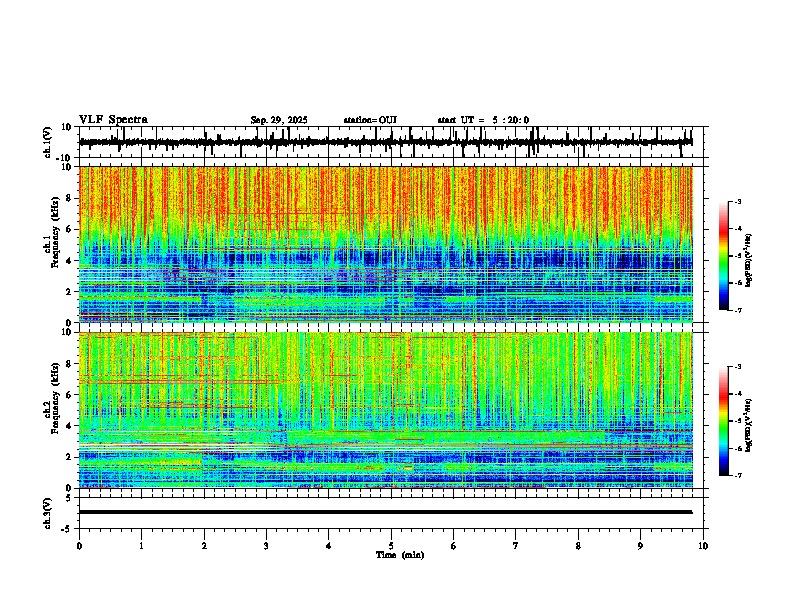Click the '-3' label on ch.1 color scale
Image resolution: width=792 pixels, height=612 pixels.
click(x=738, y=202)
